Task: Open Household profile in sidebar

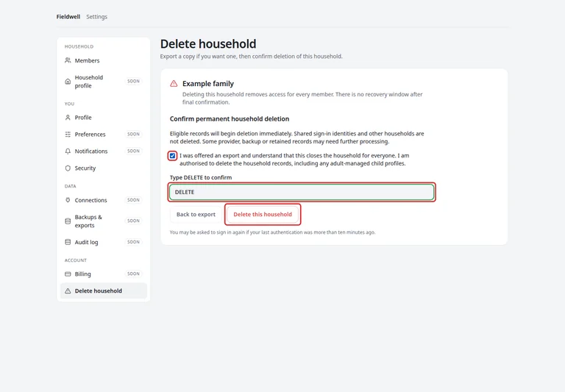Action: point(104,82)
